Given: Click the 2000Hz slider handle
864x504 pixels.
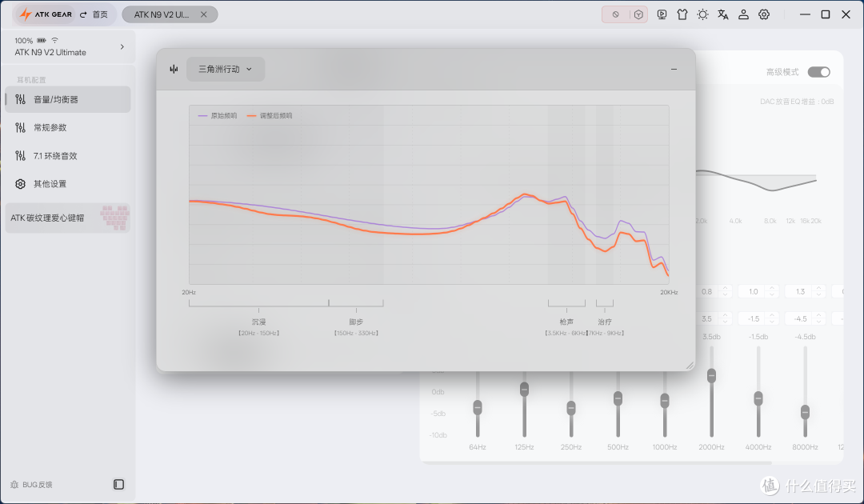Looking at the screenshot, I should [711, 376].
